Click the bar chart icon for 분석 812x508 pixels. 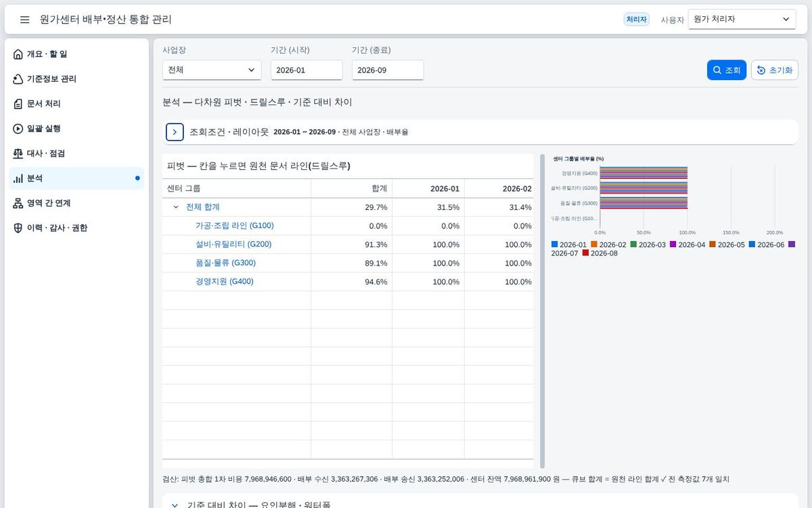(x=18, y=178)
